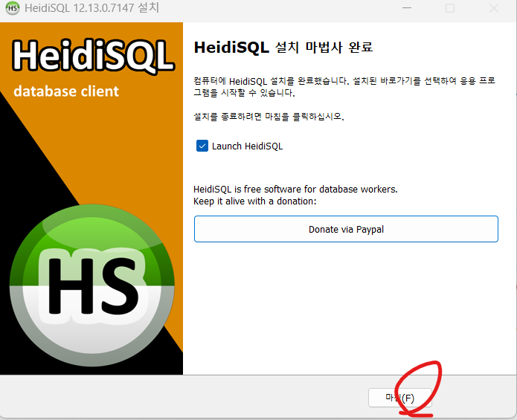Click the 'Launch HeidiSQL' label text

(247, 146)
